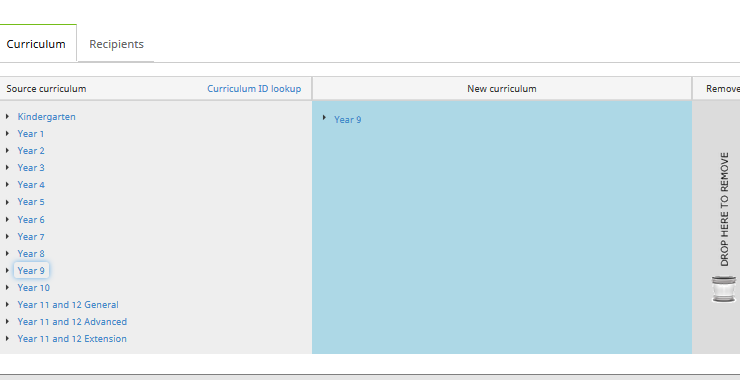Select Year 3 in source list
The width and height of the screenshot is (740, 380).
[31, 168]
